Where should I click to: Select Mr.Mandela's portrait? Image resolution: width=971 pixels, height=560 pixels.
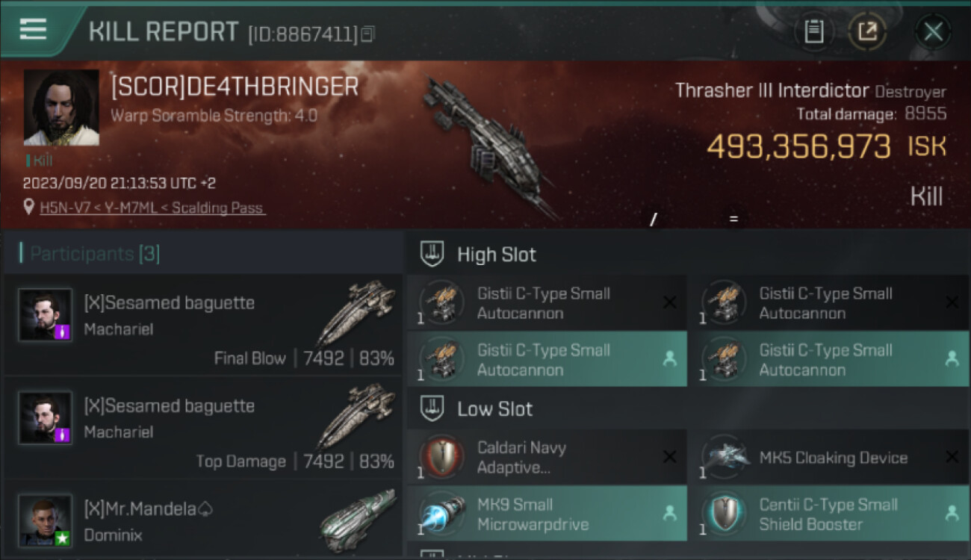pos(46,520)
